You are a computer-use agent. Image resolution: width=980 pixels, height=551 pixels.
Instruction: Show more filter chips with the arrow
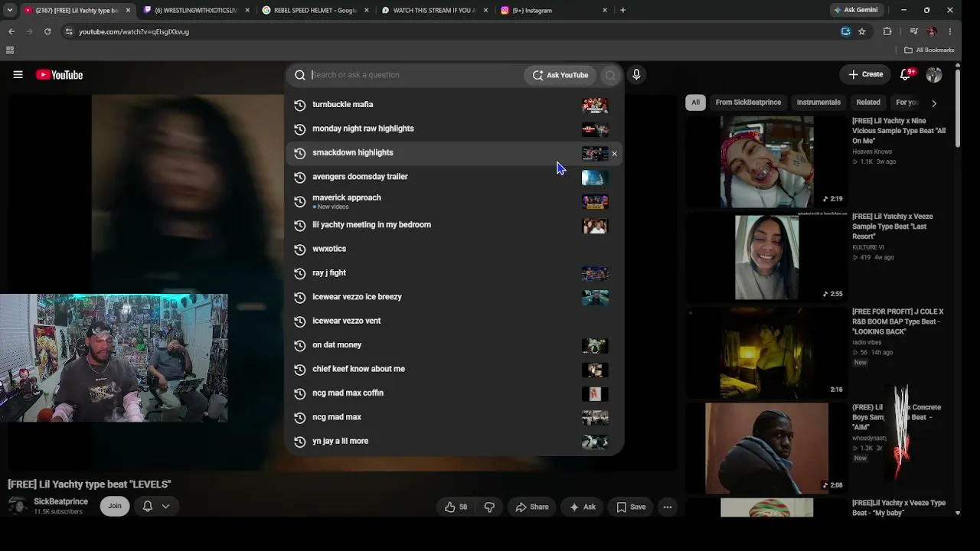[x=934, y=103]
